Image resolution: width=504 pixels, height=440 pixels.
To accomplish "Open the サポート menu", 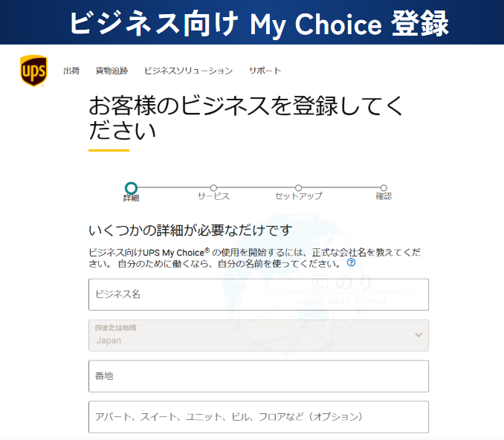I will pyautogui.click(x=265, y=71).
